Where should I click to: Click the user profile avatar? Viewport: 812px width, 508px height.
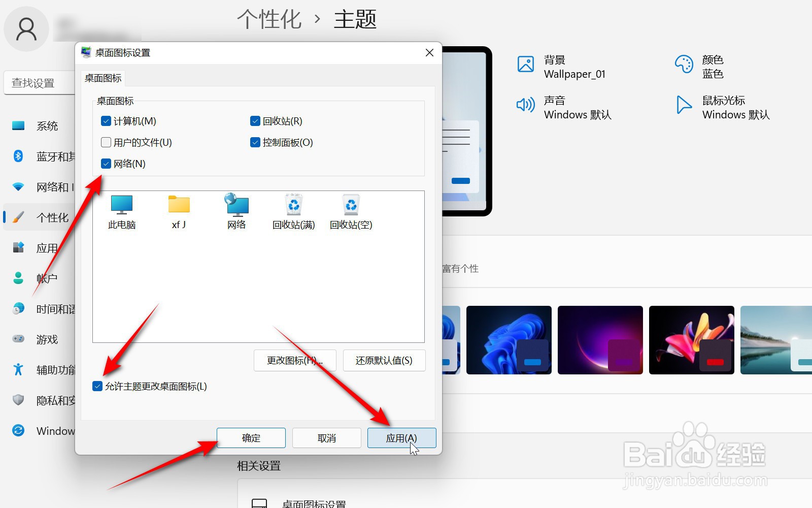tap(26, 29)
